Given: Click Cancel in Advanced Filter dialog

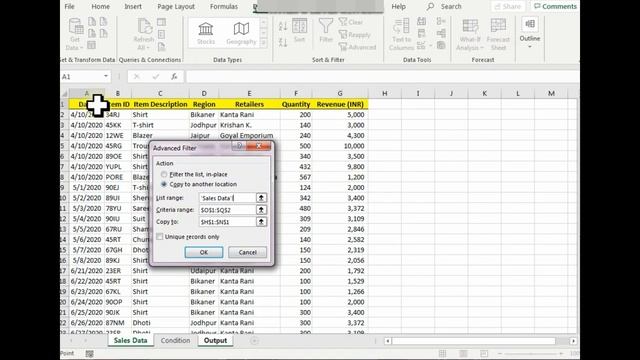Looking at the screenshot, I should (x=247, y=252).
